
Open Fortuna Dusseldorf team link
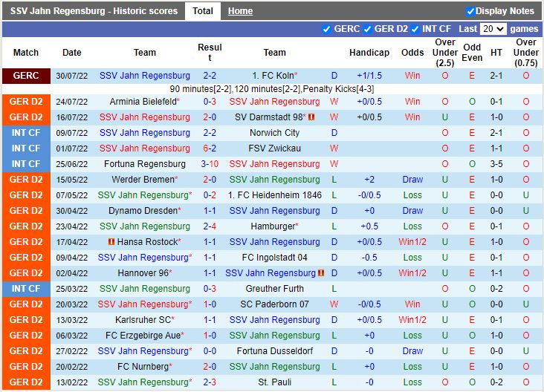(274, 351)
